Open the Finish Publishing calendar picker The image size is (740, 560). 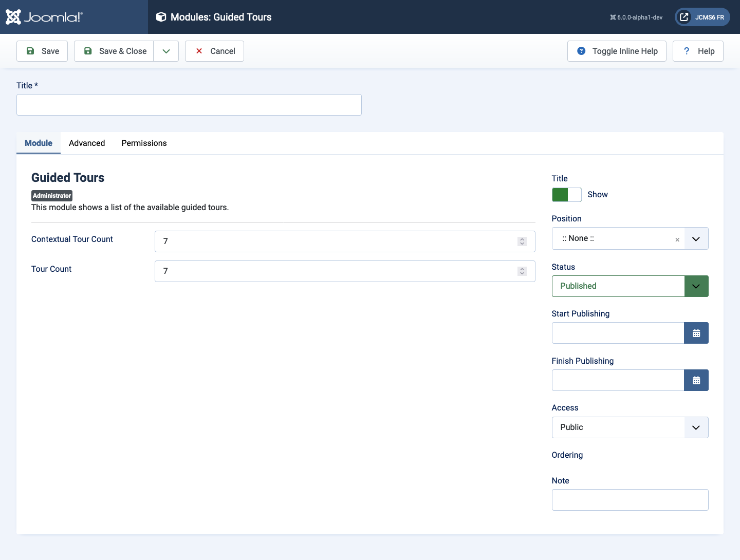(696, 380)
